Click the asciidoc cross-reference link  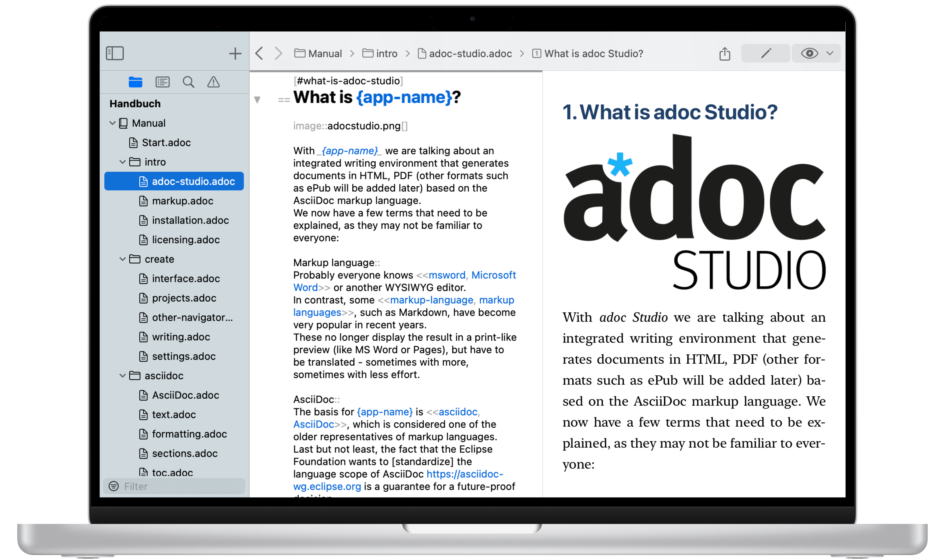coord(457,412)
